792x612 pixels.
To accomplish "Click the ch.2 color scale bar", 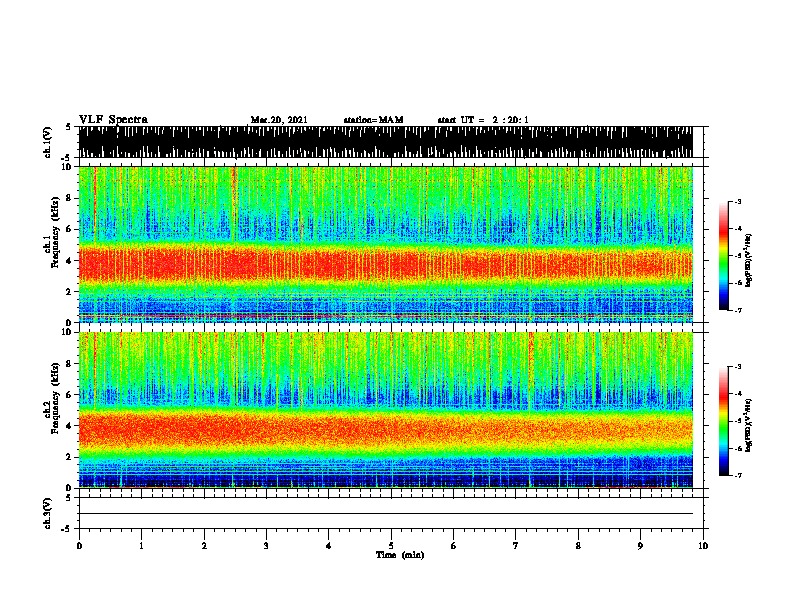I will point(724,421).
